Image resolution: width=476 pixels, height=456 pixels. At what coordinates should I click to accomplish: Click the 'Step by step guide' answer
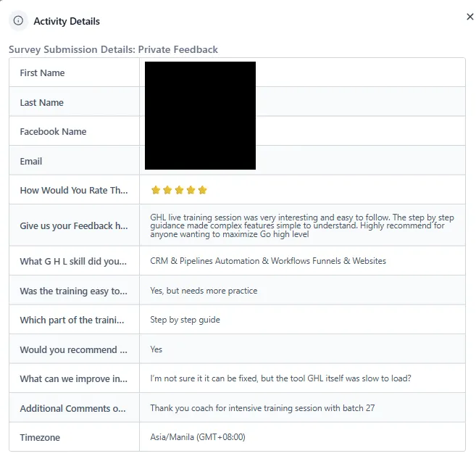185,320
